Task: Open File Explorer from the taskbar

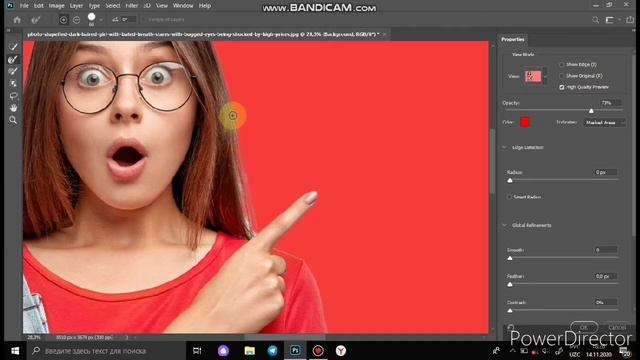Action: tap(249, 351)
